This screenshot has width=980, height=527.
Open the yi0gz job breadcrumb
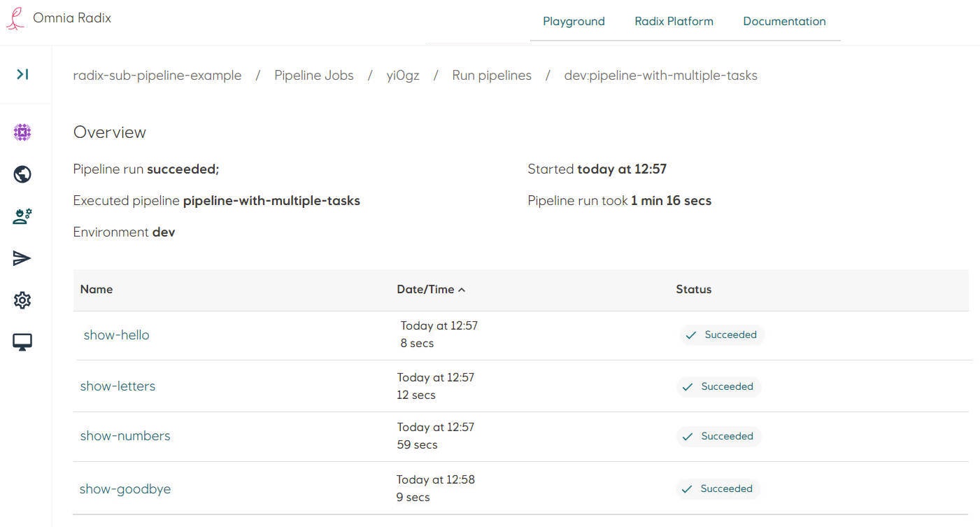click(403, 76)
